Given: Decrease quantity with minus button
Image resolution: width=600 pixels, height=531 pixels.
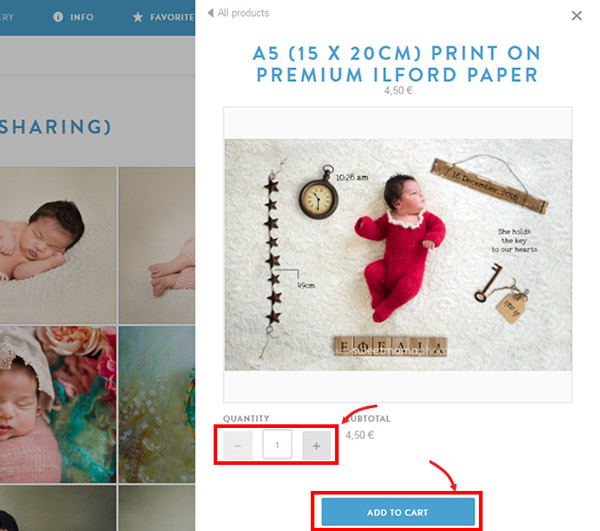Looking at the screenshot, I should [238, 445].
